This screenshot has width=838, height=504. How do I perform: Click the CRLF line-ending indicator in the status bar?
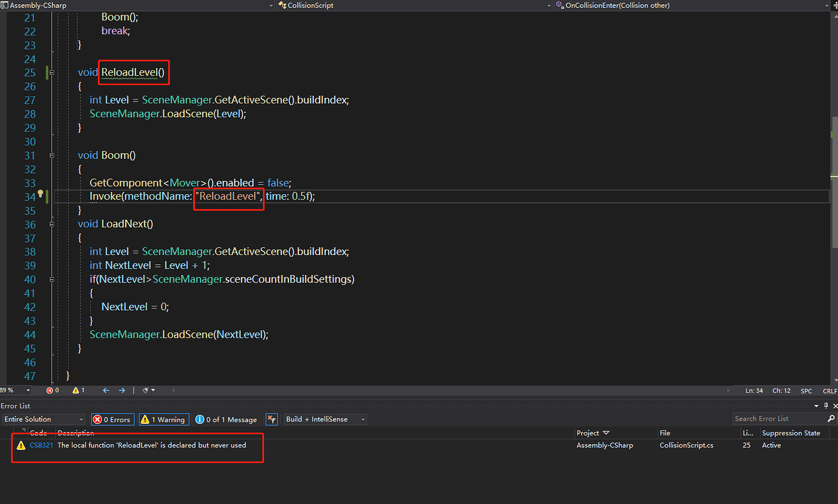click(x=829, y=390)
